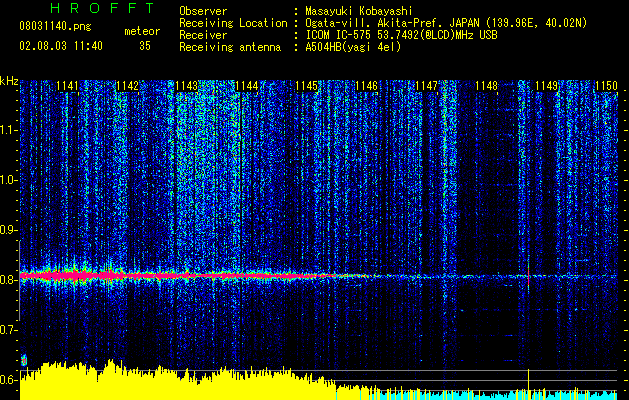
Task: Click the meteor label
Action: pyautogui.click(x=142, y=31)
